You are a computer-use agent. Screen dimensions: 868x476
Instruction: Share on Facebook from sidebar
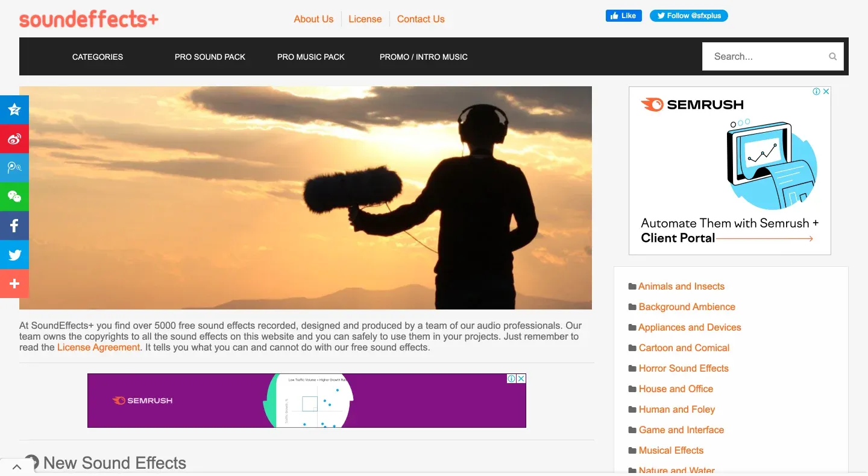pos(14,226)
